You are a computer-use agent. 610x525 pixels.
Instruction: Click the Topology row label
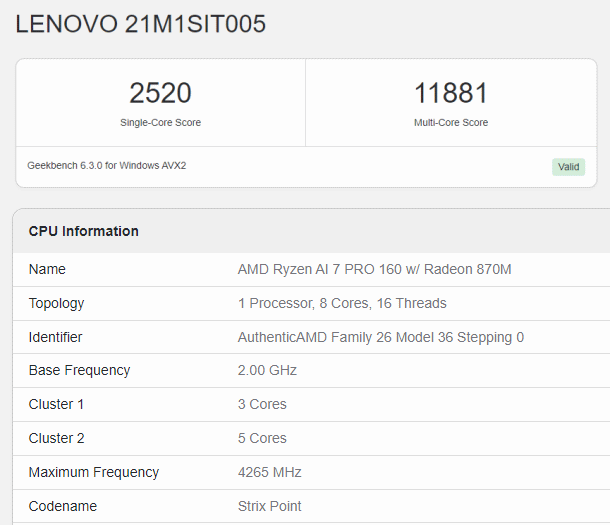pos(56,303)
